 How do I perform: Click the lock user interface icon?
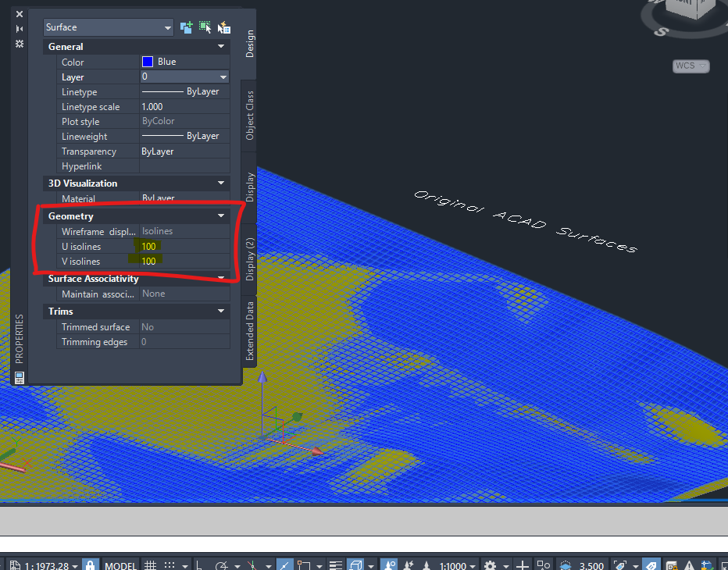point(671,565)
